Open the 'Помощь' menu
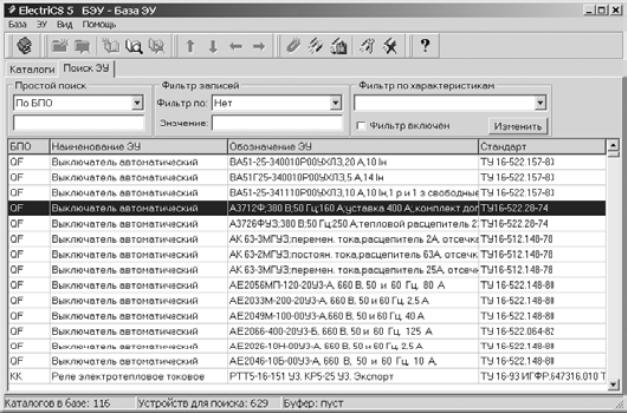 click(99, 24)
